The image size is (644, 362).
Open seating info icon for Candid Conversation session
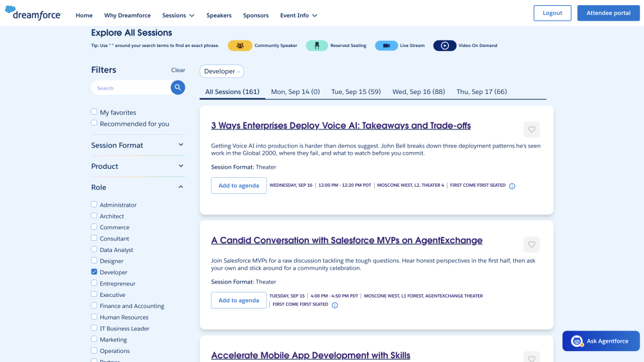click(x=335, y=305)
